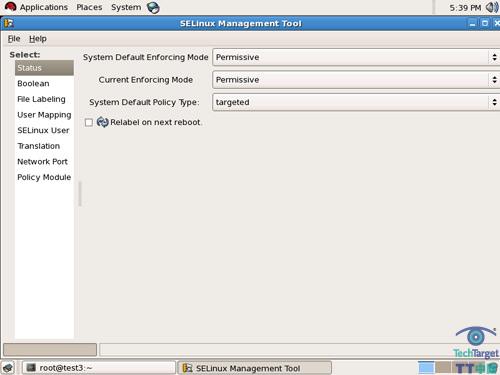
Task: Click the clock showing 5:39 PM
Action: point(465,8)
